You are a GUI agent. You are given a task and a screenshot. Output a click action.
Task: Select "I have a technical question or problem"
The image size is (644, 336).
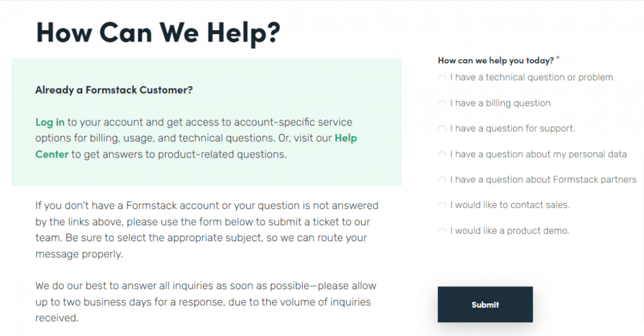[x=442, y=77]
